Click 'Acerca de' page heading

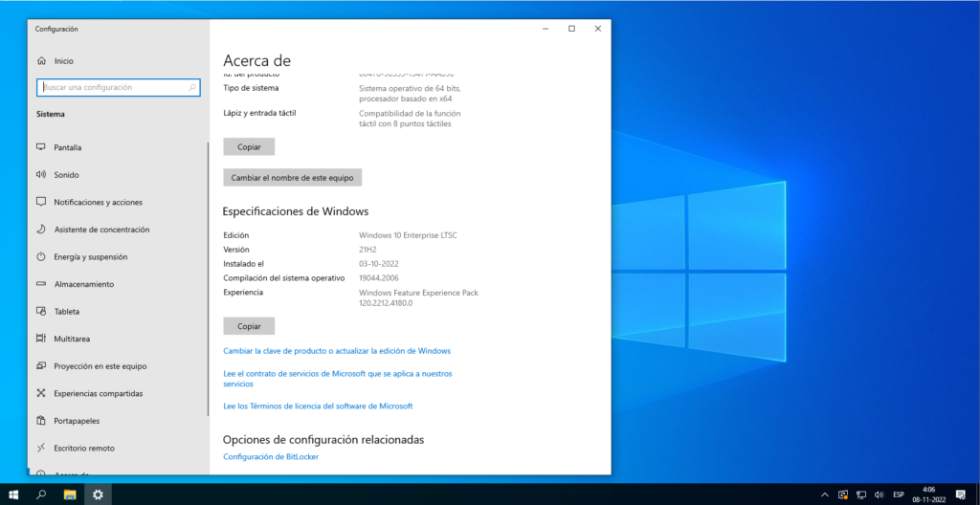click(x=256, y=60)
